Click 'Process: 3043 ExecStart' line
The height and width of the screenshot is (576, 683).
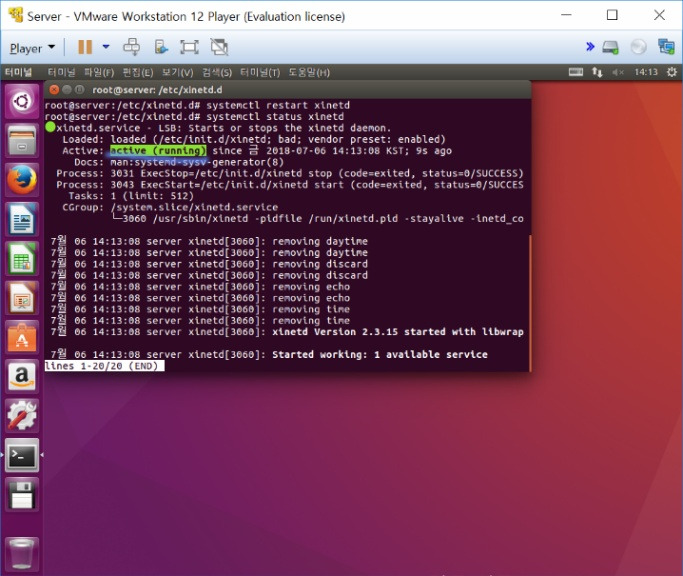(x=290, y=185)
